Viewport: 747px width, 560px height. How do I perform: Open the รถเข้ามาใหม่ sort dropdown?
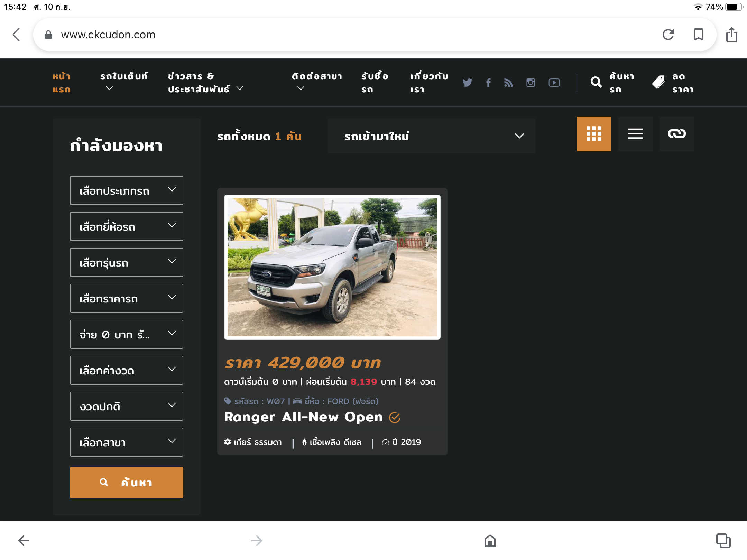431,136
